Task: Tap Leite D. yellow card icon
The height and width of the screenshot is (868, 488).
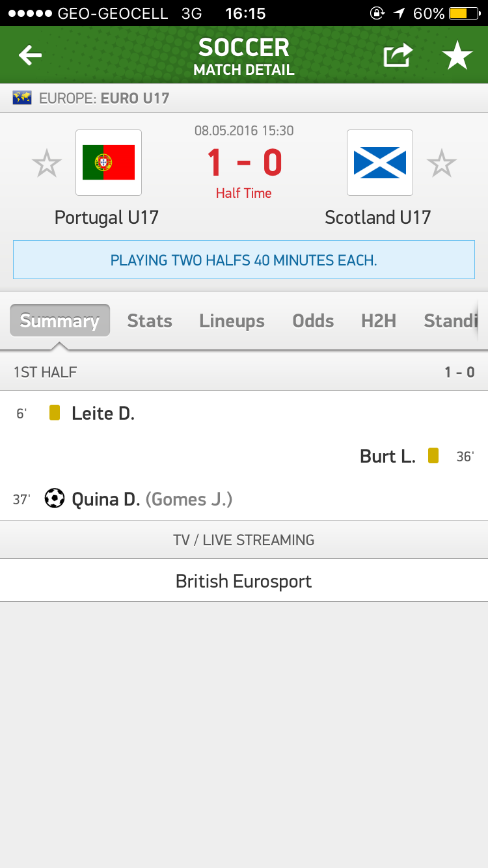Action: coord(55,413)
